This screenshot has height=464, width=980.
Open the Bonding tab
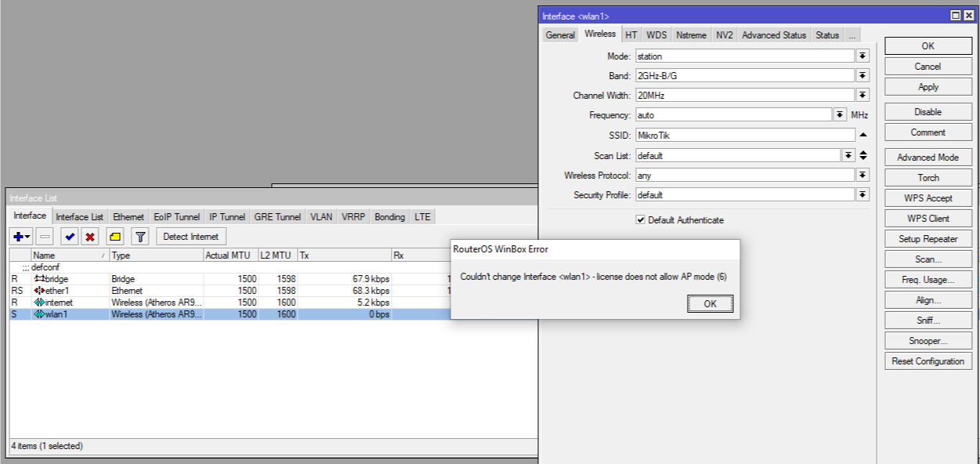[390, 217]
